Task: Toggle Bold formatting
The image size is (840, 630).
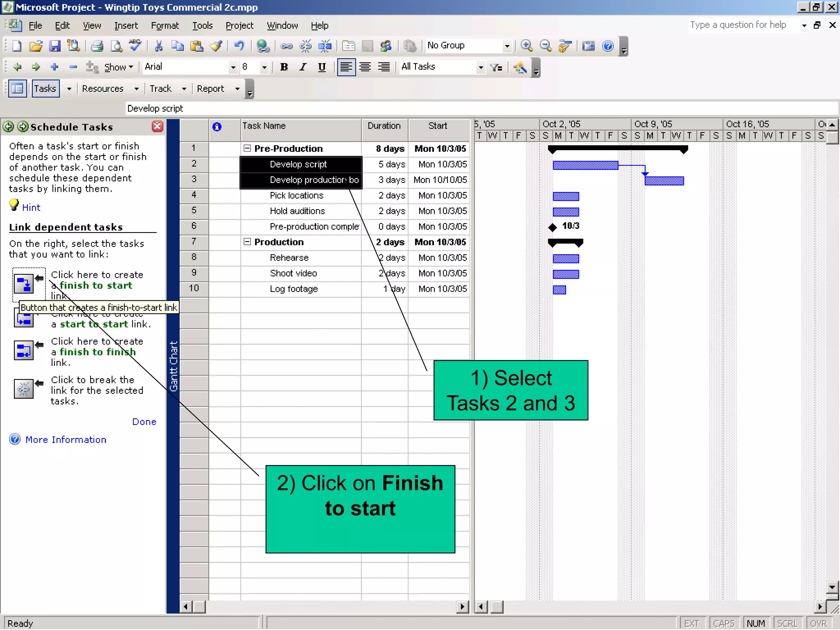Action: (x=284, y=67)
